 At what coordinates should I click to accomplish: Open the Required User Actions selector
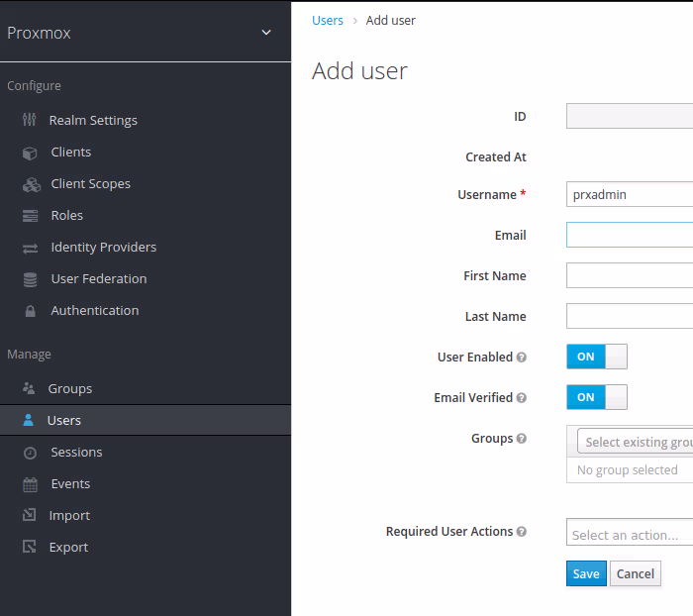pos(630,535)
